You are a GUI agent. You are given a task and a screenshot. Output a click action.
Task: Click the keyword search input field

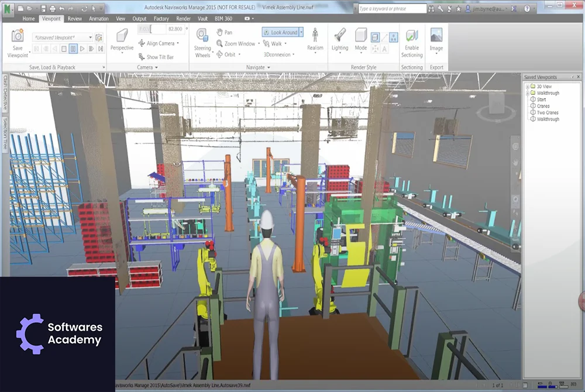pyautogui.click(x=392, y=9)
